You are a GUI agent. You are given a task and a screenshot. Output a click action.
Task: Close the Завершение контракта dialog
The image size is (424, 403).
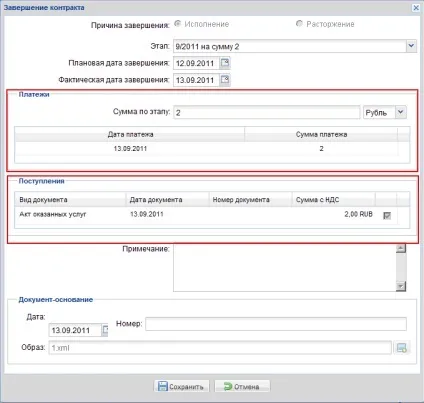(x=416, y=8)
